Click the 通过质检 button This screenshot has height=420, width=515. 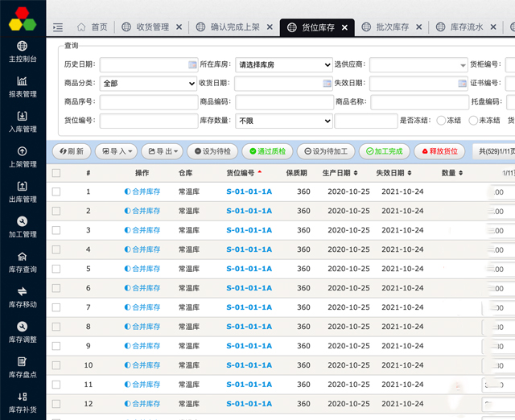[267, 150]
